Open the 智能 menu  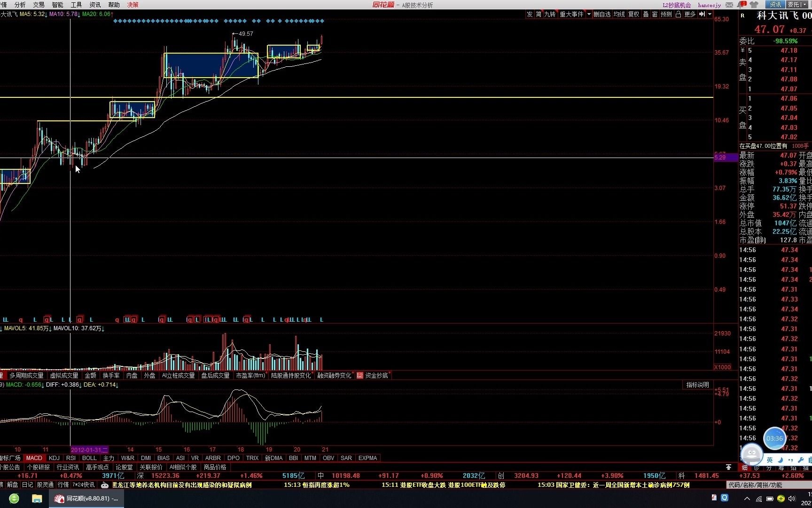(x=58, y=5)
